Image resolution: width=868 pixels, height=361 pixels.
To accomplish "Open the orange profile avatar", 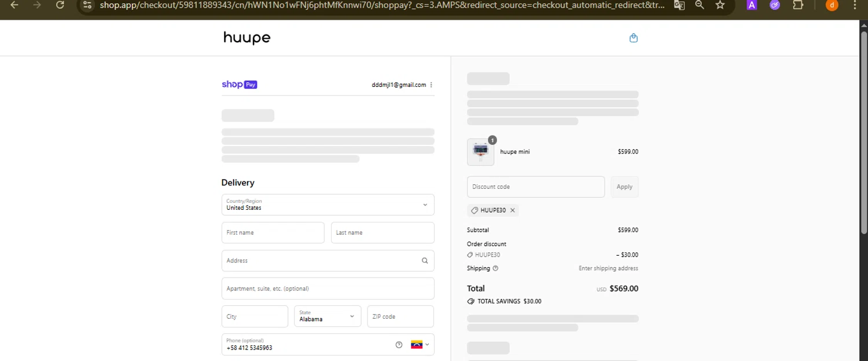I will click(832, 5).
